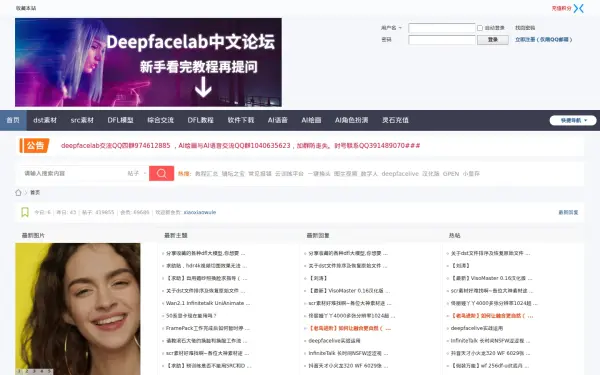The image size is (600, 375).
Task: Click the OPEN hot search keyword
Action: pyautogui.click(x=451, y=174)
